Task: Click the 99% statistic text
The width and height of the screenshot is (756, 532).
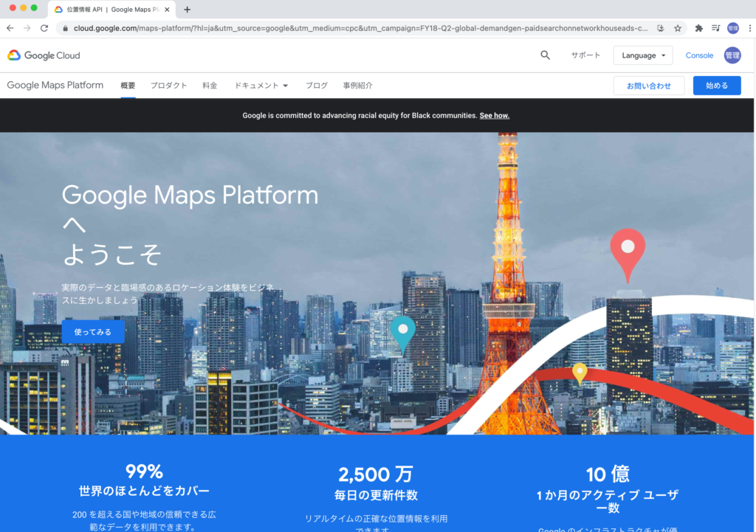Action: point(144,471)
